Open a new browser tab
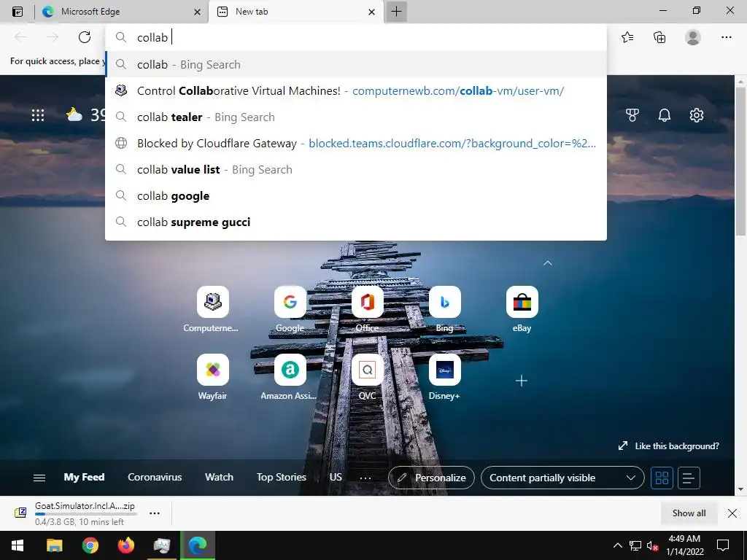747x560 pixels. [x=396, y=12]
